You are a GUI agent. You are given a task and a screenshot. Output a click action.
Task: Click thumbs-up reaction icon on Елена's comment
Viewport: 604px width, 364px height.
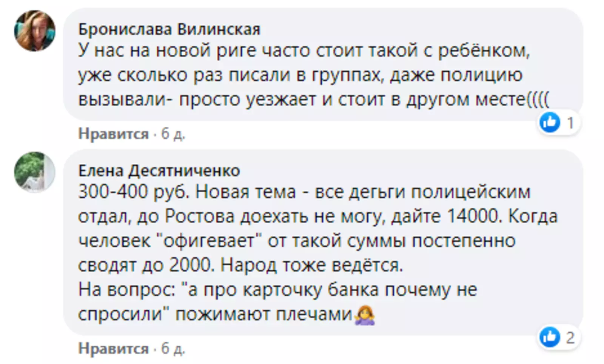click(550, 337)
